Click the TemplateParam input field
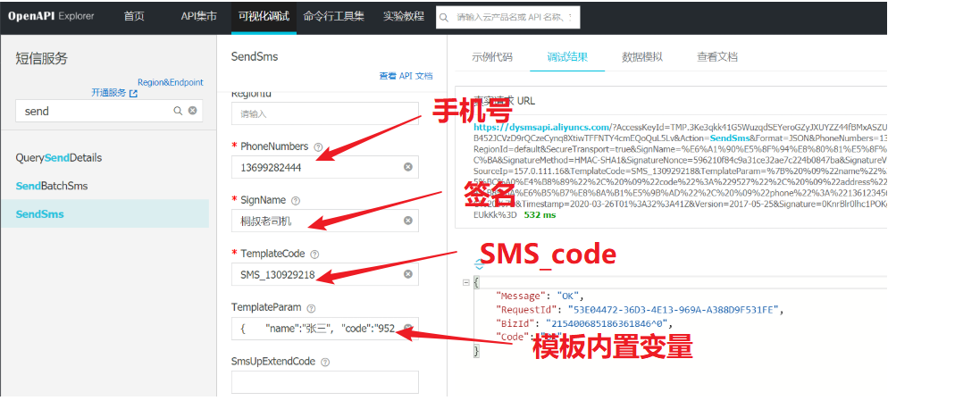Viewport: 980px width, 409px height. click(325, 328)
